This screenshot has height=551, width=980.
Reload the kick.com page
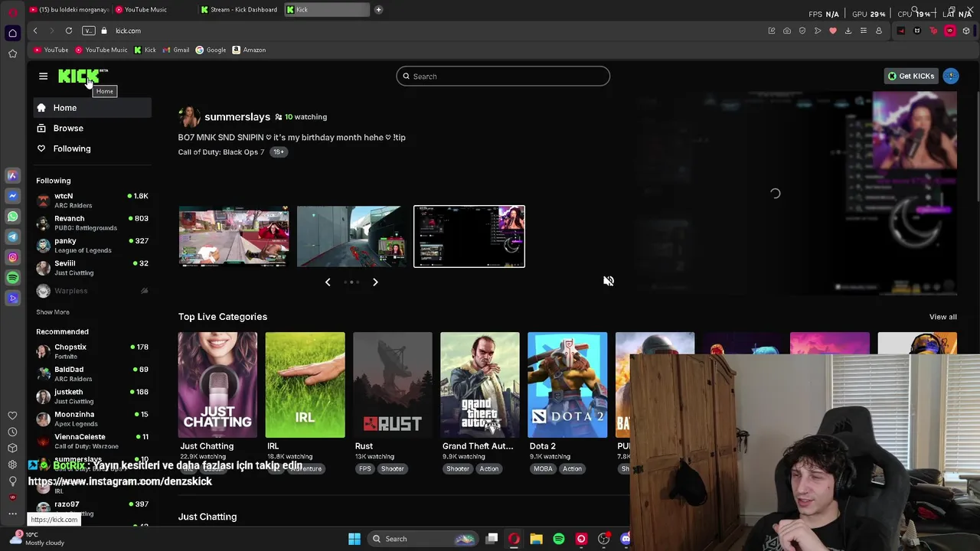click(69, 31)
